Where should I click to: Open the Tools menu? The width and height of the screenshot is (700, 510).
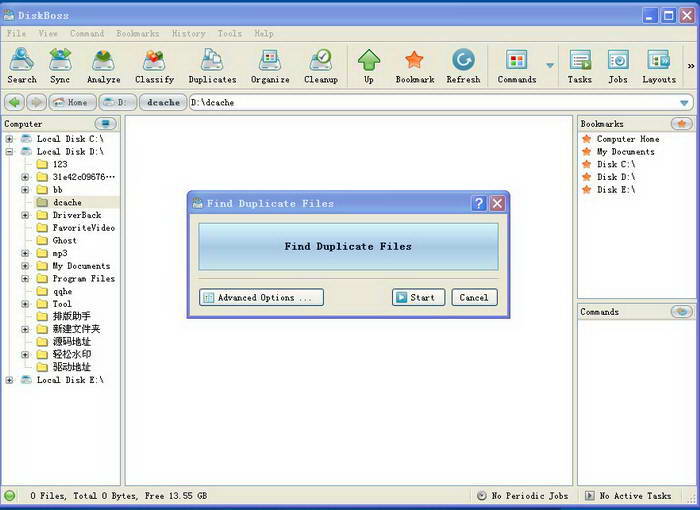point(229,33)
